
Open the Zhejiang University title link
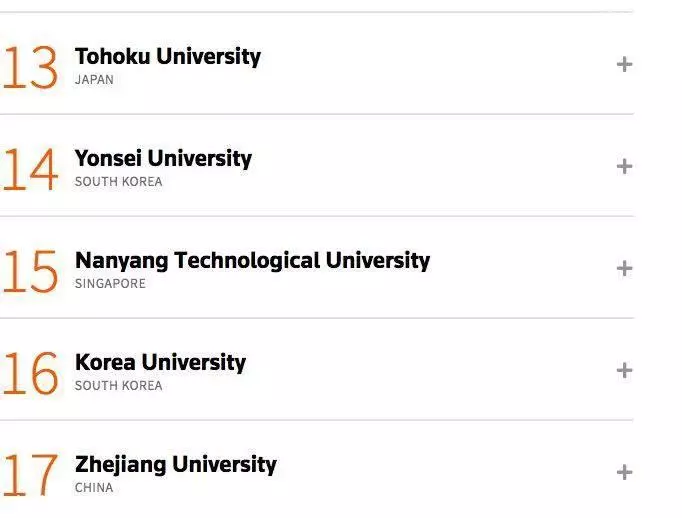point(176,465)
